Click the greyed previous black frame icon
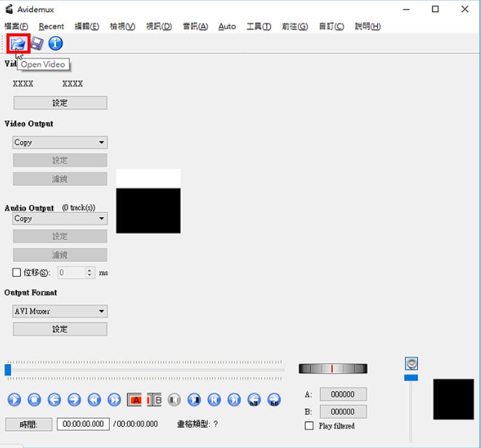481x448 pixels. coord(174,400)
